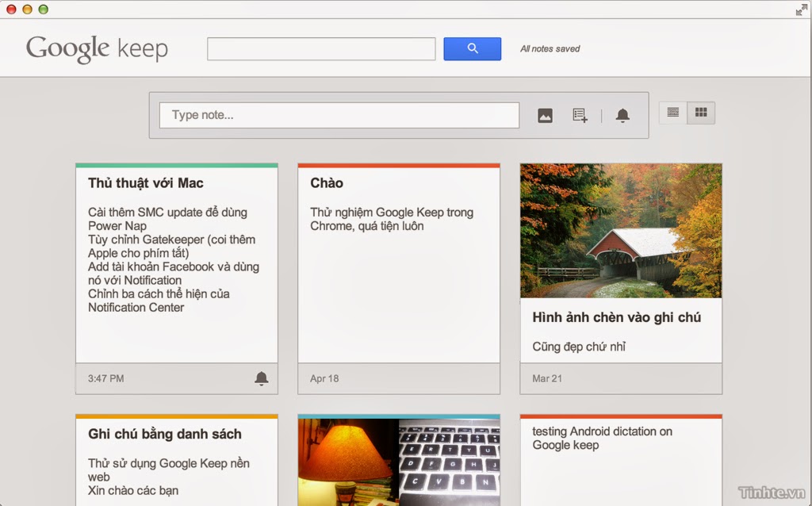Open the Thủ thuật với Mac note title
Viewport: 812px width, 506px height.
point(146,183)
